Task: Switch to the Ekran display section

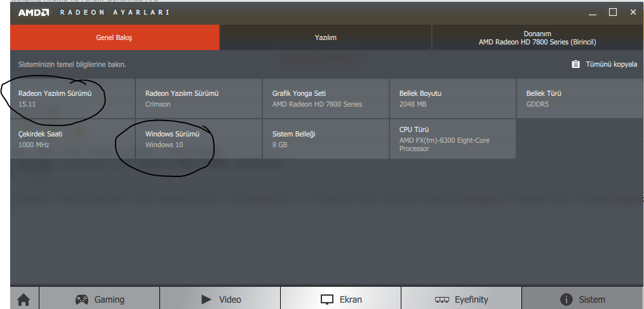Action: click(x=340, y=298)
